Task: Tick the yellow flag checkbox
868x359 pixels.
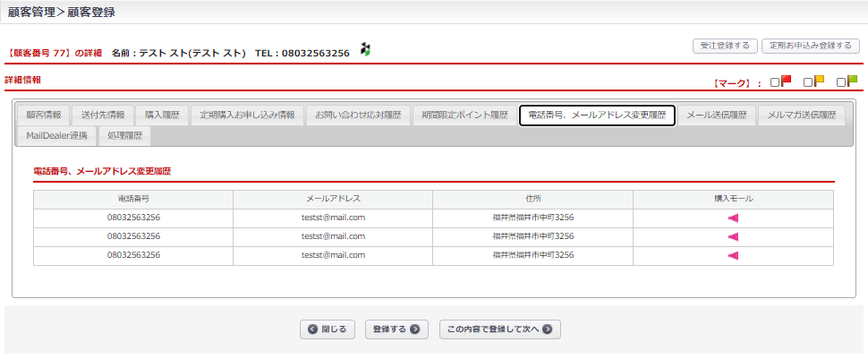Action: pyautogui.click(x=808, y=82)
